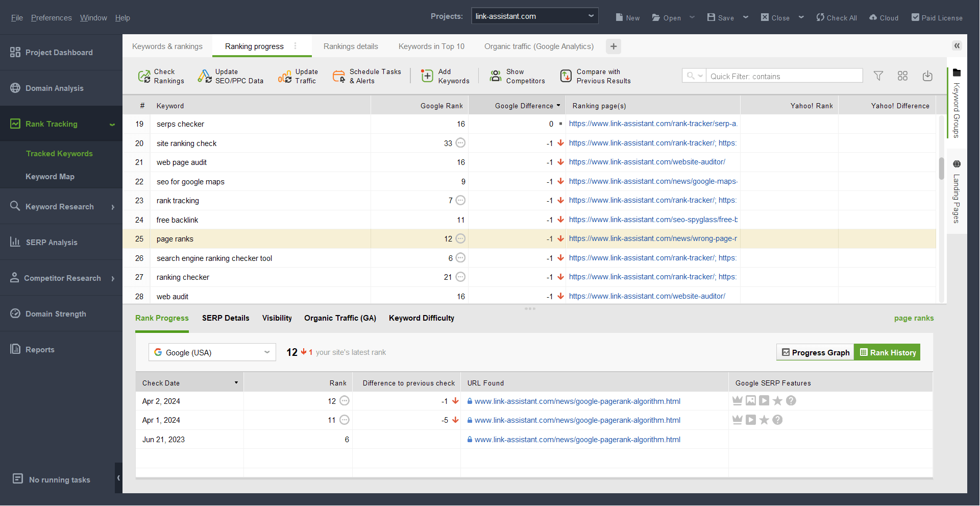Click Compare with Previous Results icon
The width and height of the screenshot is (980, 506).
pyautogui.click(x=566, y=77)
